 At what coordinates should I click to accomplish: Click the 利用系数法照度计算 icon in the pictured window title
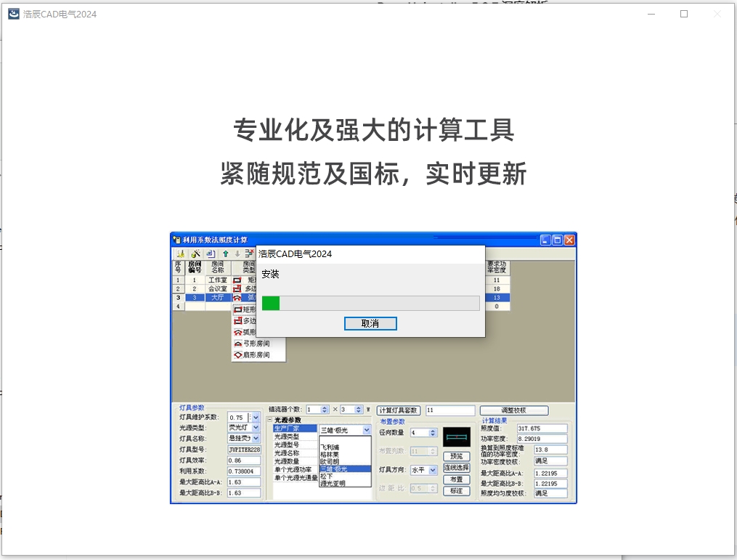176,240
